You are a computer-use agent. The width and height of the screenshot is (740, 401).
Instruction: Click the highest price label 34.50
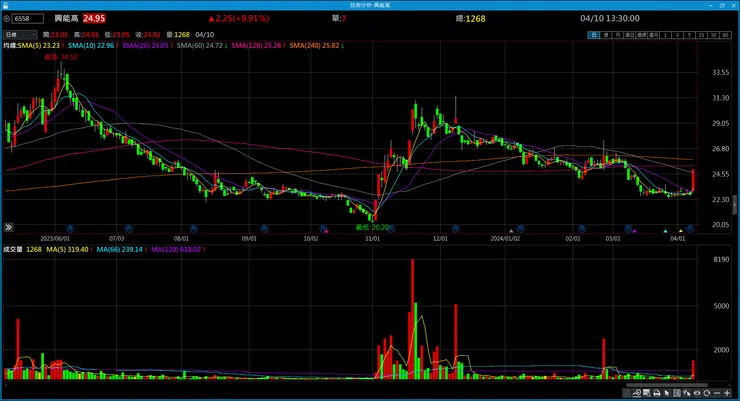click(61, 57)
